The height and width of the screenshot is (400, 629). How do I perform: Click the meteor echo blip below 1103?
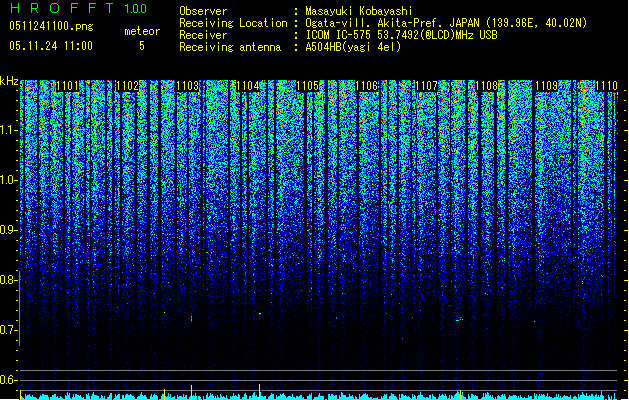point(191,319)
